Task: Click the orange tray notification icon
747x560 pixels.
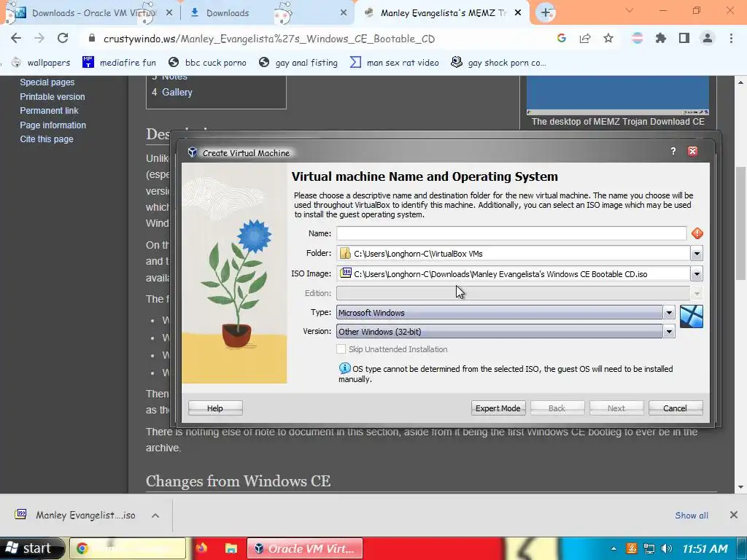Action: pos(632,548)
